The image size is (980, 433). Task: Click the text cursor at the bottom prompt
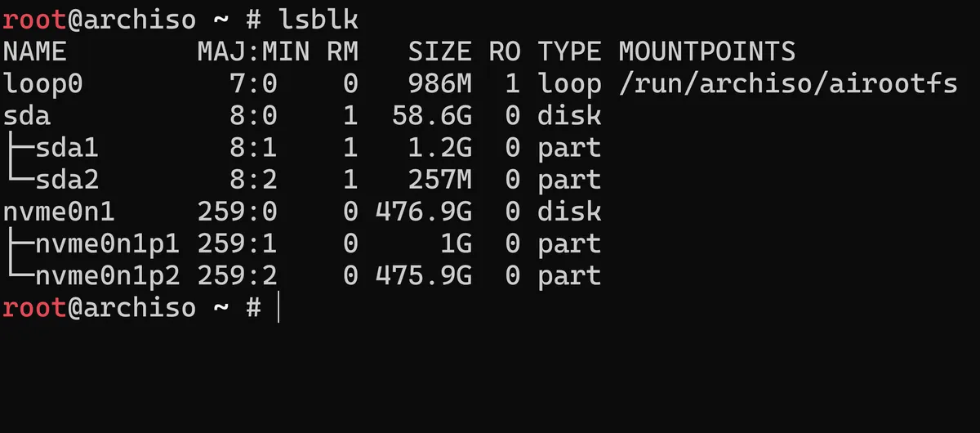click(x=278, y=308)
